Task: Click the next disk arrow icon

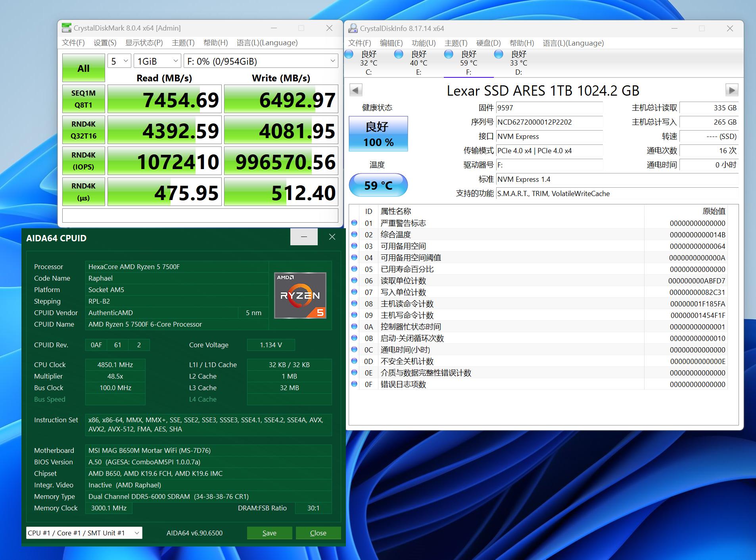Action: 731,90
